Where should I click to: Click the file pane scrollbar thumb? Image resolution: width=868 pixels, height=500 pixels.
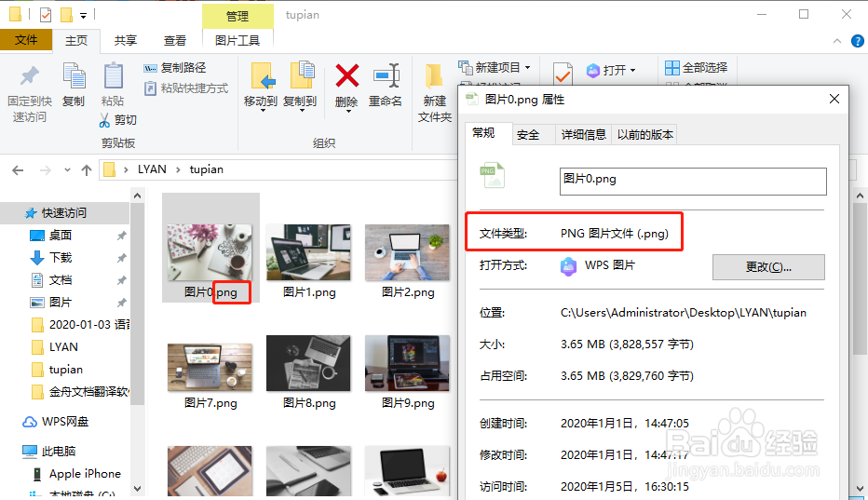860,279
